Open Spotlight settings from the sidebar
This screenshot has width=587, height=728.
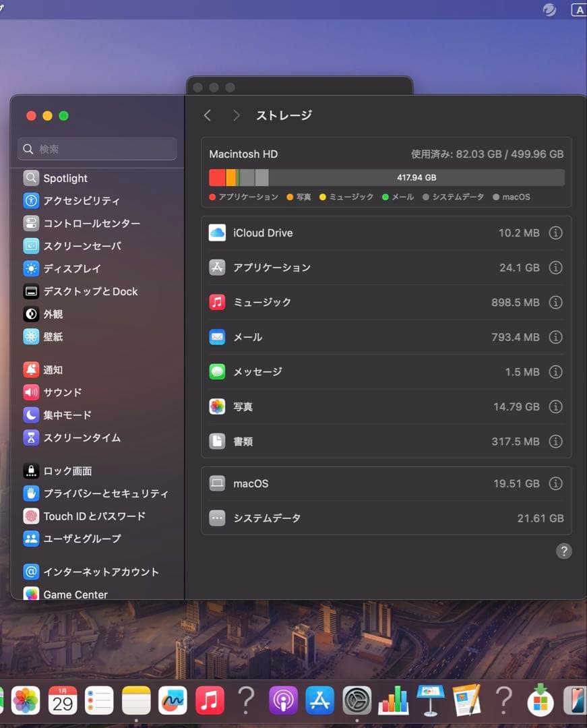[x=65, y=178]
